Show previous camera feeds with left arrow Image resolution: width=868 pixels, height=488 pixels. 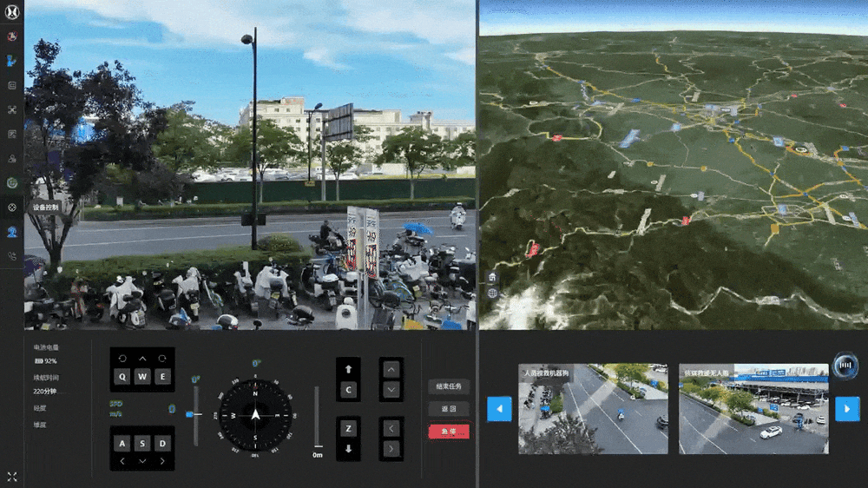pos(499,408)
